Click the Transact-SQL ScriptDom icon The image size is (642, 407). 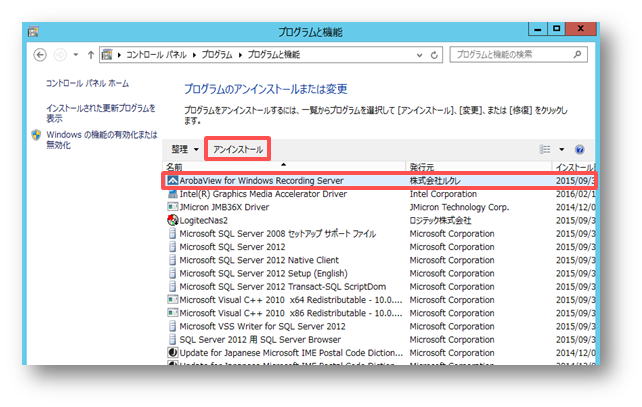pyautogui.click(x=172, y=287)
